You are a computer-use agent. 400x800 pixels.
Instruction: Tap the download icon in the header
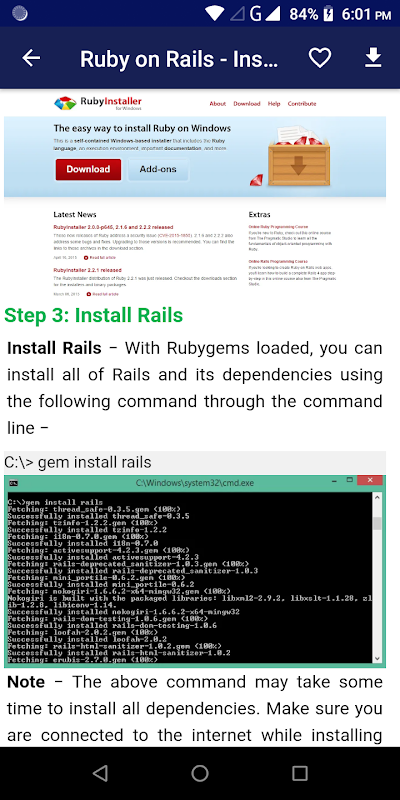click(x=373, y=58)
